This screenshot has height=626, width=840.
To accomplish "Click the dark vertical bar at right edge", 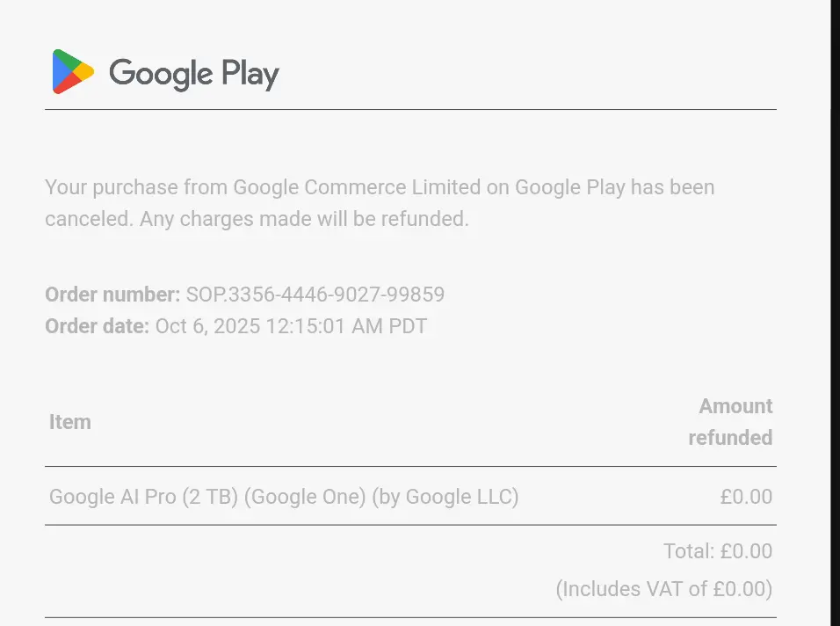I will [x=836, y=313].
